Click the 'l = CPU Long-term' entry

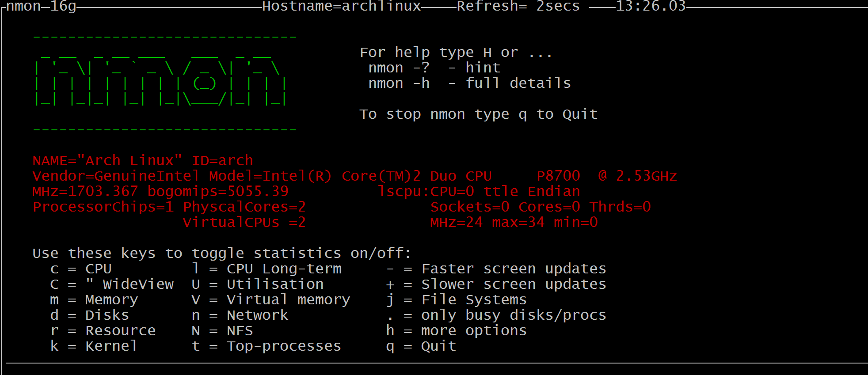pos(266,269)
